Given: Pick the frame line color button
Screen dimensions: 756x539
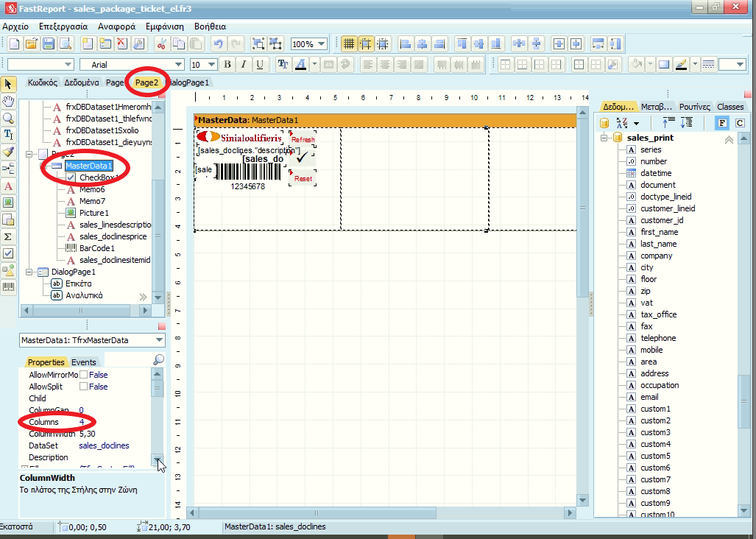Looking at the screenshot, I should tap(681, 64).
